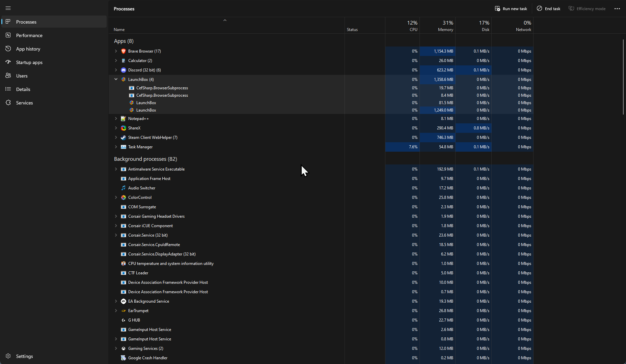Go to the Services page

pos(24,103)
